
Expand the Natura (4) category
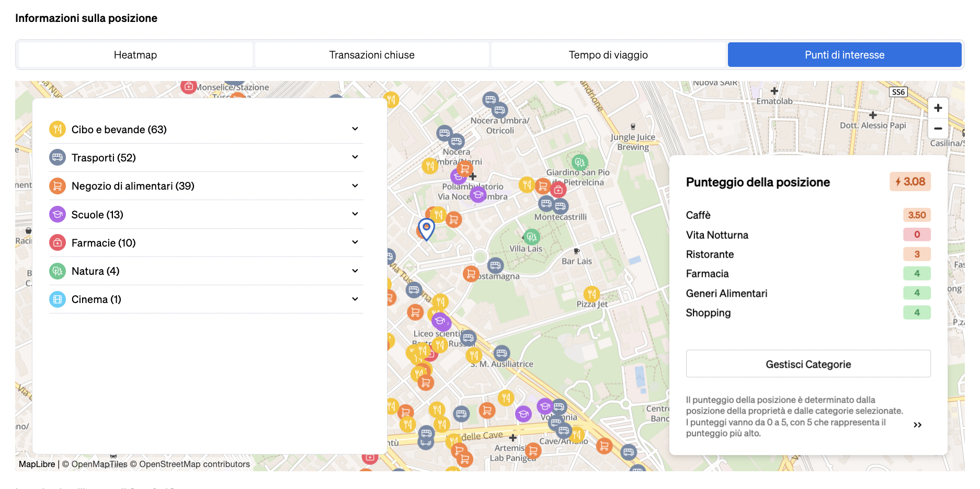(355, 271)
